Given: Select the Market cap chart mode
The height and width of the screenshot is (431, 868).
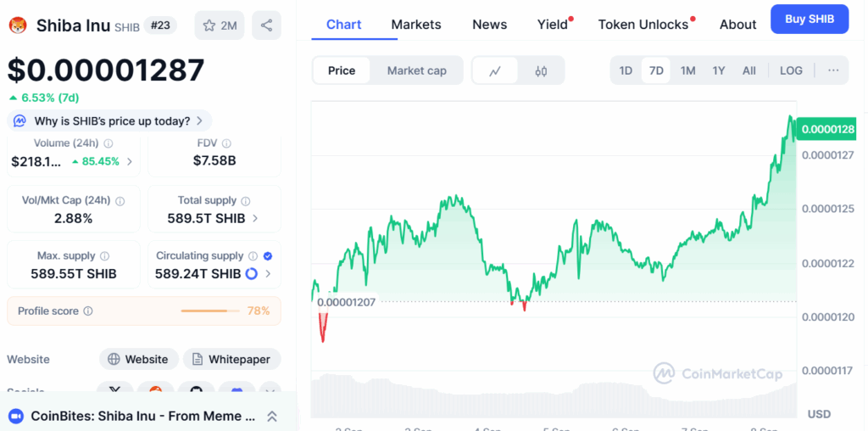Looking at the screenshot, I should 417,70.
